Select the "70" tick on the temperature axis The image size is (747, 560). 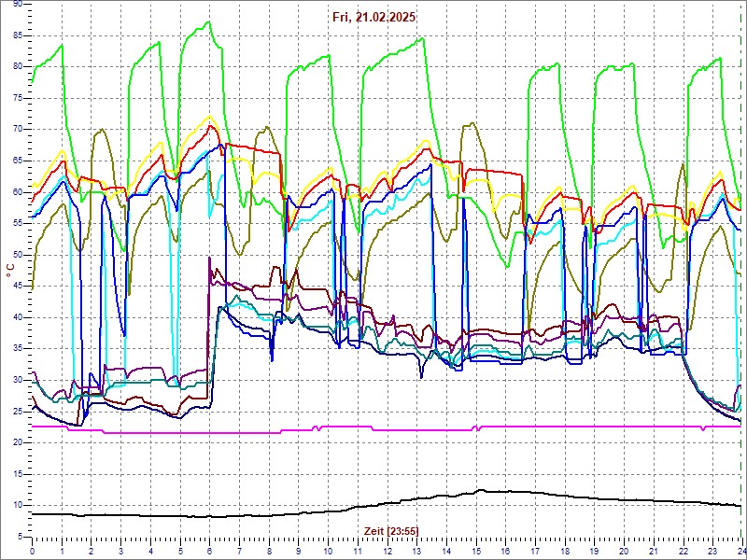click(18, 129)
